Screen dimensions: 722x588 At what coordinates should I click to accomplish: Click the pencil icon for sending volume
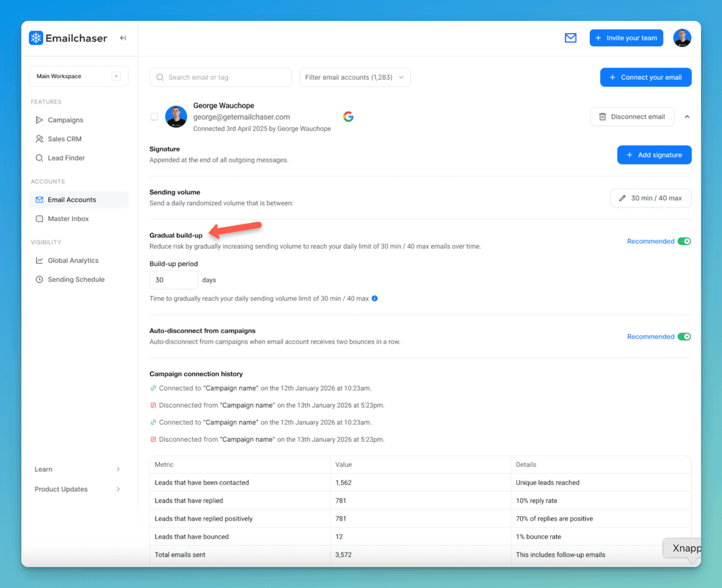(622, 198)
